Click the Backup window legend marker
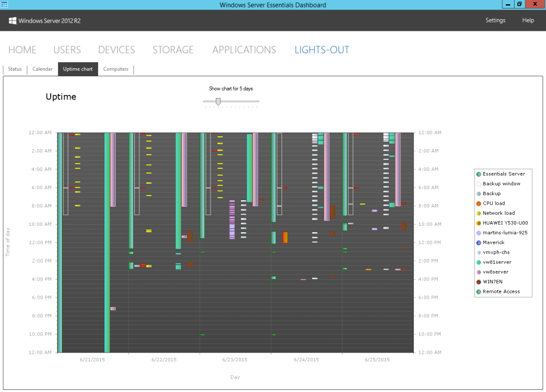 click(479, 184)
